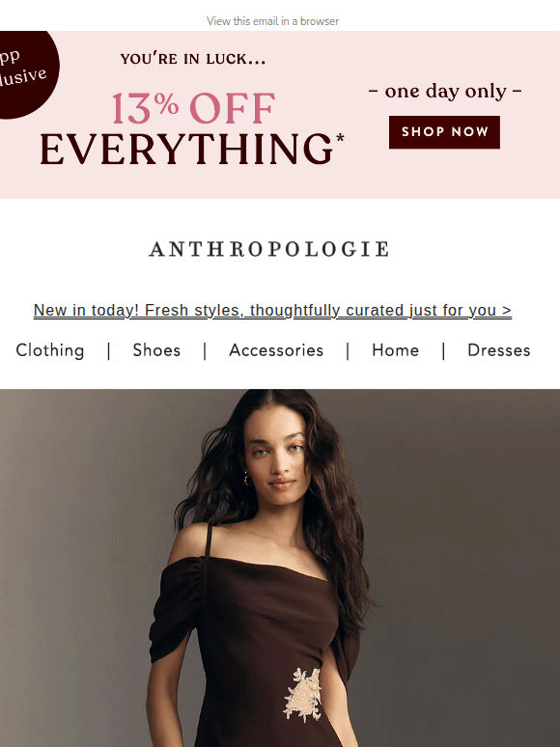The width and height of the screenshot is (560, 747).
Task: Click the App Exclusive circular badge
Action: point(26,73)
